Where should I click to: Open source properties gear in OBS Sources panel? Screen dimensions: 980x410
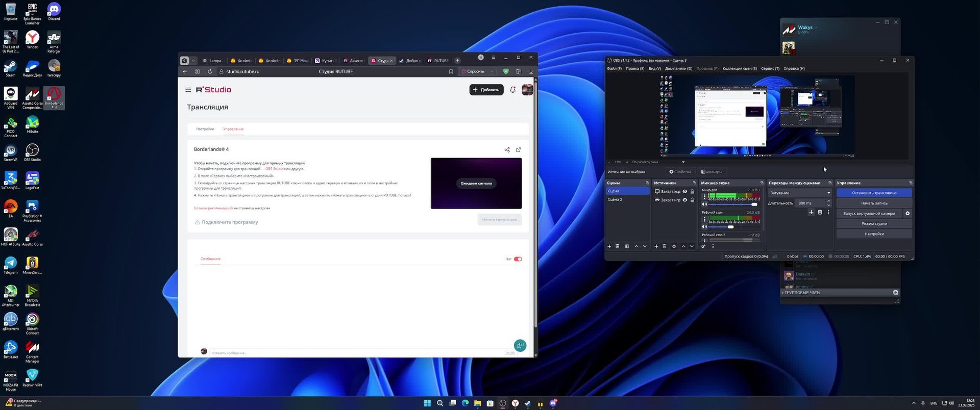[674, 246]
